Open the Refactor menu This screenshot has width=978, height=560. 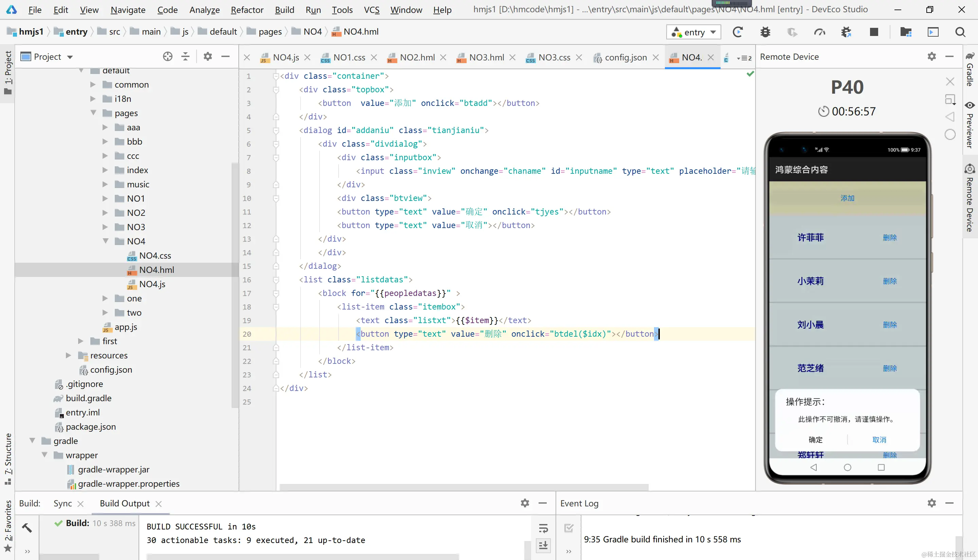tap(247, 10)
